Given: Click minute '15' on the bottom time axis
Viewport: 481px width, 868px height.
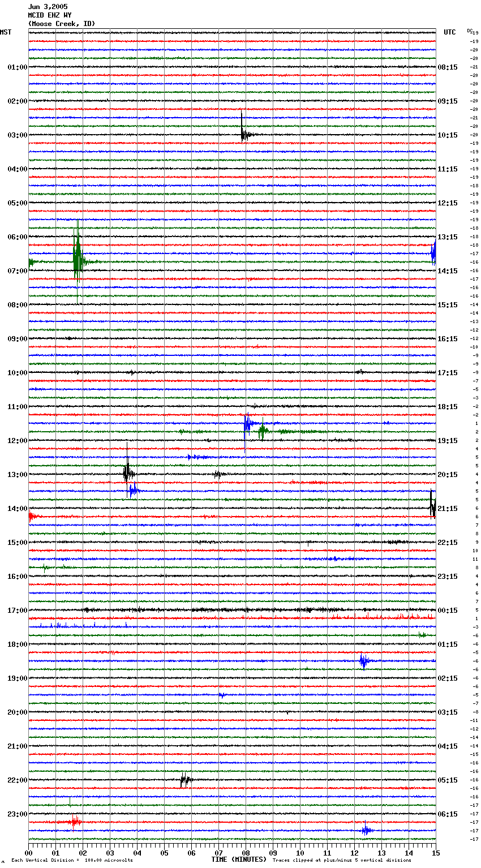Looking at the screenshot, I should (436, 853).
